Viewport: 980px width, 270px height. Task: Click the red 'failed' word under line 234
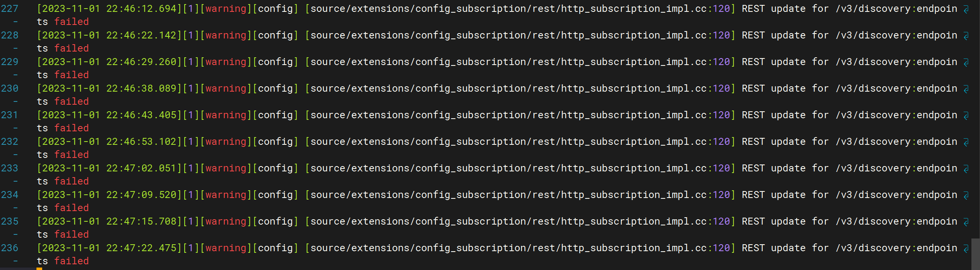pyautogui.click(x=72, y=208)
